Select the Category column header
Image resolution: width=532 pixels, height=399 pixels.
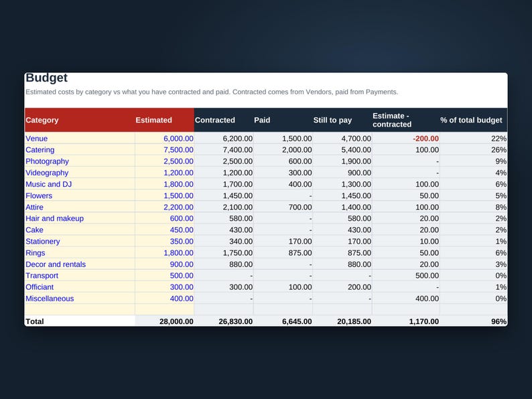pyautogui.click(x=80, y=120)
